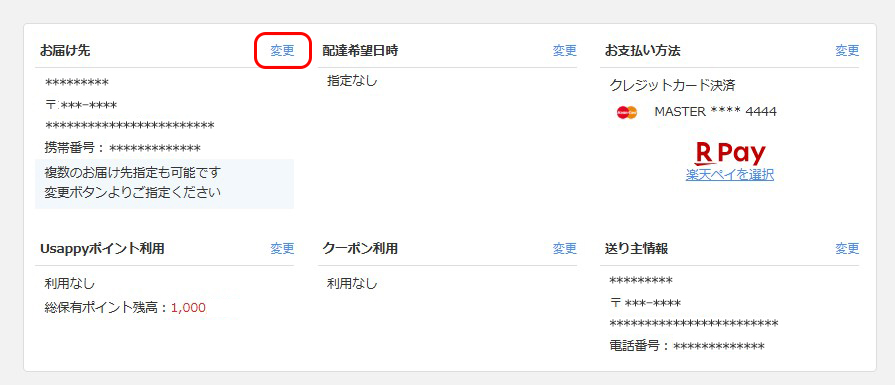Click the お届け先 heading

point(65,51)
